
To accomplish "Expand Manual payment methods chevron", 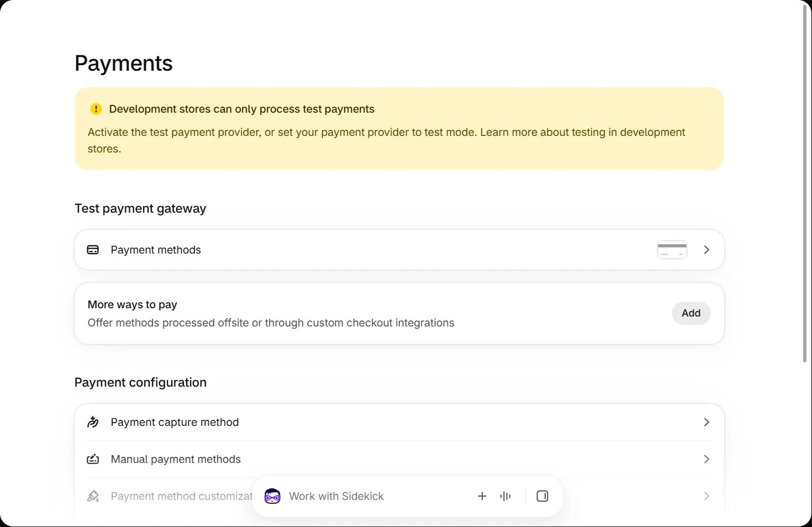I will tap(706, 459).
